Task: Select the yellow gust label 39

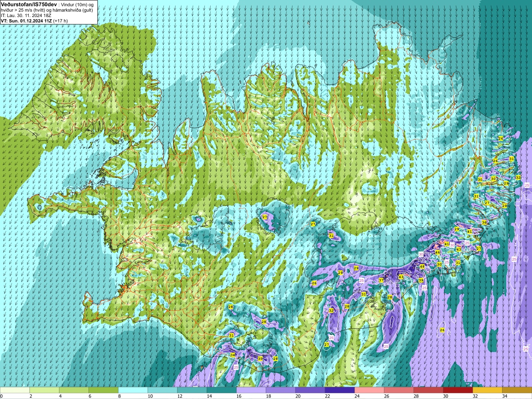Action: tap(421, 280)
